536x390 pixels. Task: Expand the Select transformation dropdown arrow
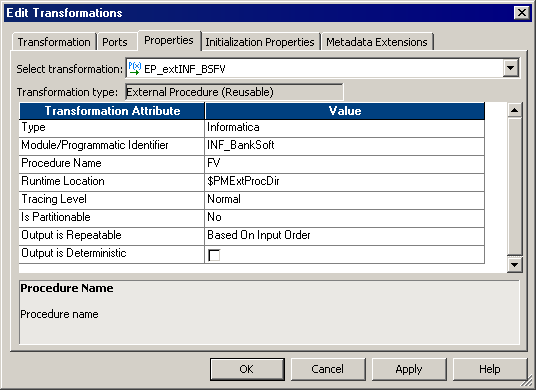[x=511, y=68]
